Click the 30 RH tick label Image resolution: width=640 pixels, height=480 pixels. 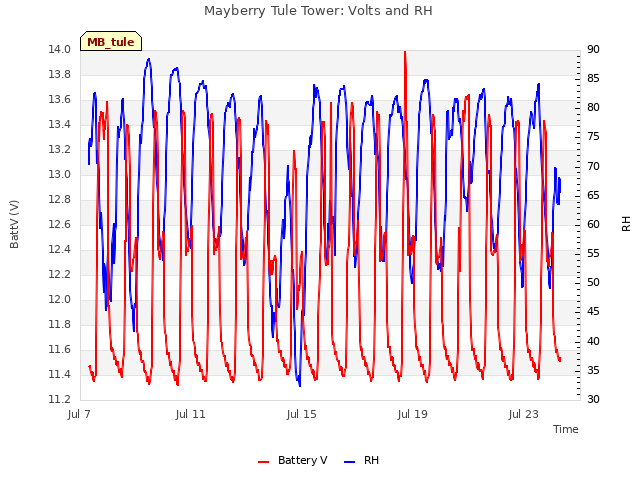[x=593, y=400]
